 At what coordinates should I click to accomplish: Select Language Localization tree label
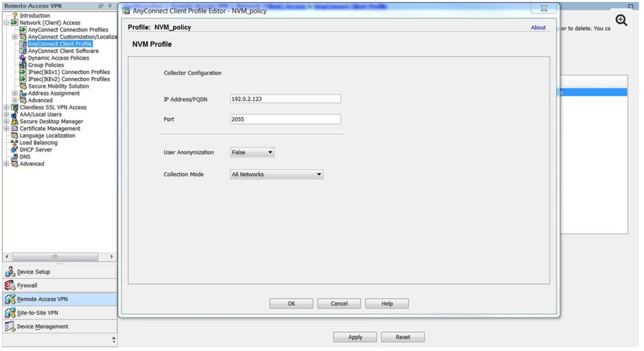tap(48, 135)
